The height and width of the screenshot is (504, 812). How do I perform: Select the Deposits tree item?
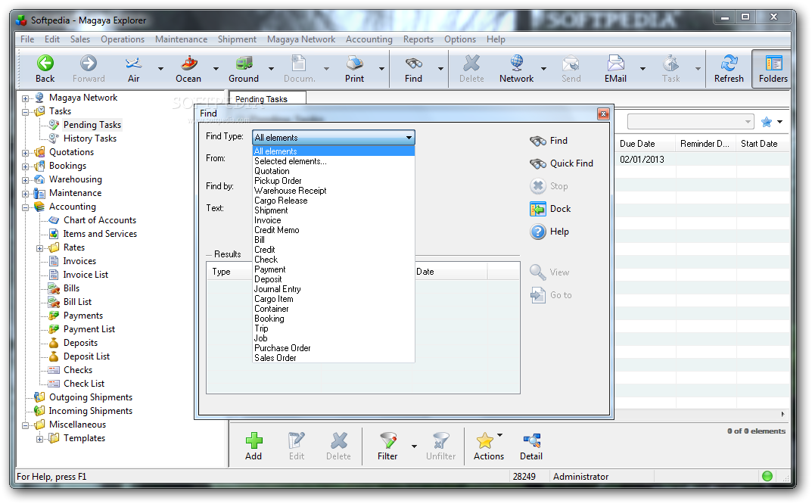(x=80, y=342)
